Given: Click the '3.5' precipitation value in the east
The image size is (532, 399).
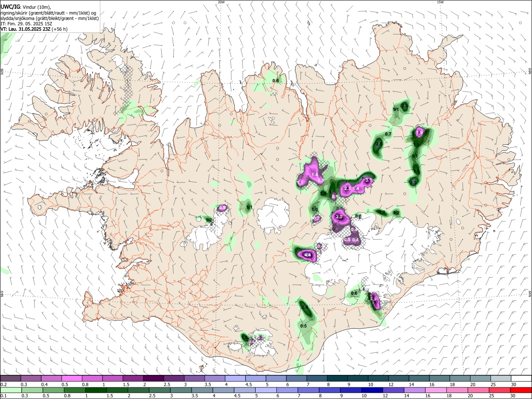Looking at the screenshot, I should pyautogui.click(x=413, y=182).
